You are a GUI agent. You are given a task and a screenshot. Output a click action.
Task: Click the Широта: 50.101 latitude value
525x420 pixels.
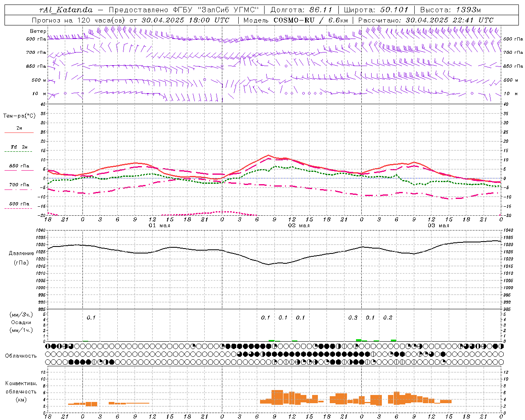pos(376,10)
